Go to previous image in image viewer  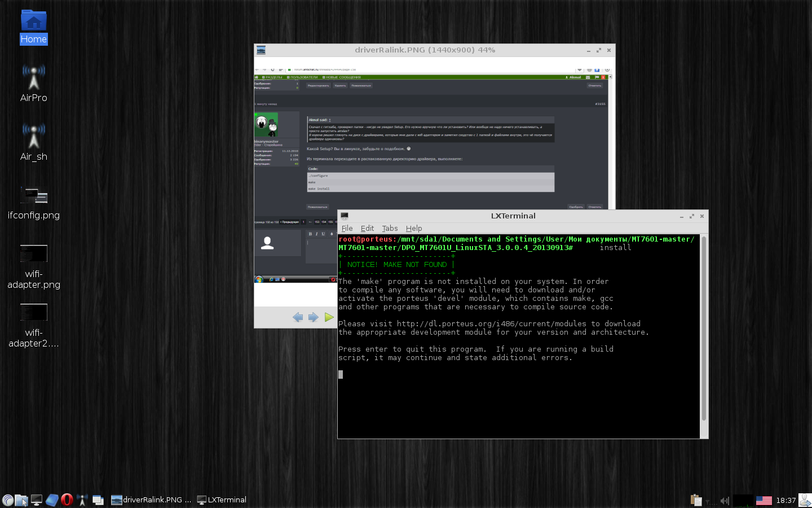298,317
